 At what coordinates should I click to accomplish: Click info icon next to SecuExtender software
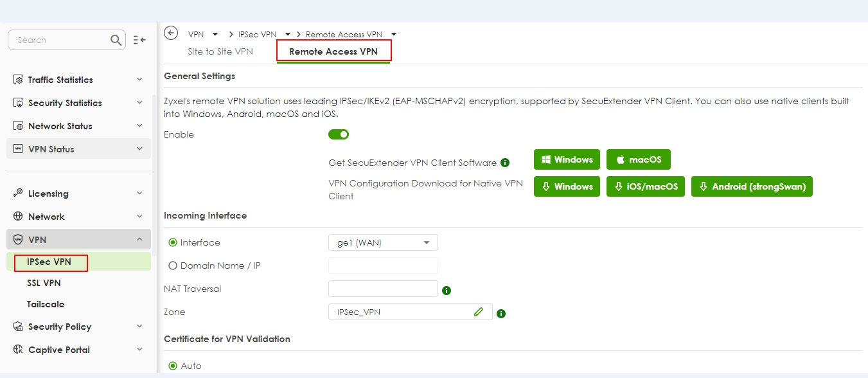505,163
